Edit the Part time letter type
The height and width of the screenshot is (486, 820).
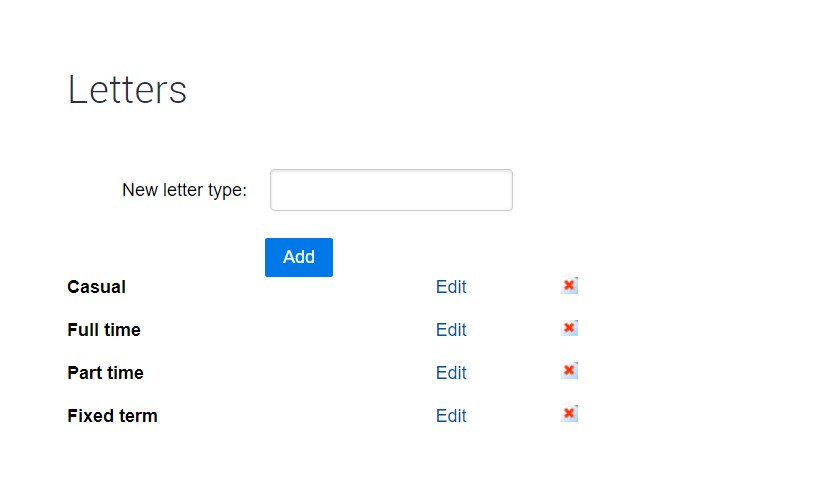pos(451,372)
